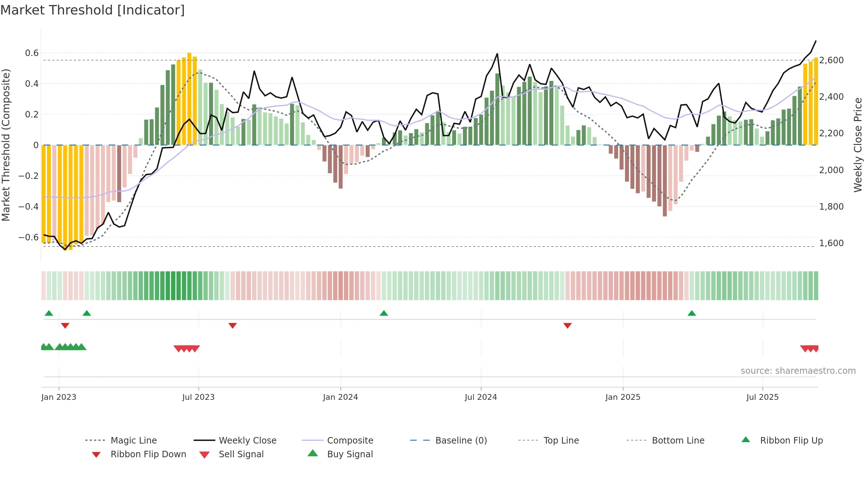Hide the Composite series in legend
868x488 pixels.
pyautogui.click(x=337, y=440)
